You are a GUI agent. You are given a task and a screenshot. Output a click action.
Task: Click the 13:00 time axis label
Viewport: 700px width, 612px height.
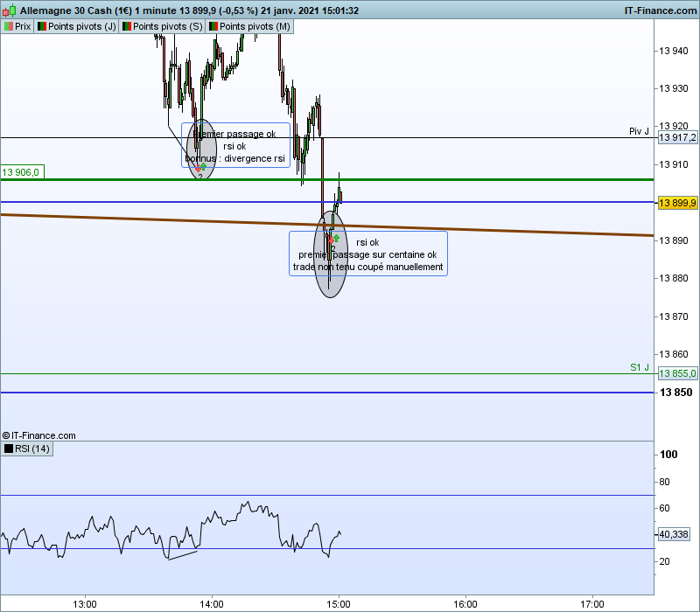[x=85, y=604]
